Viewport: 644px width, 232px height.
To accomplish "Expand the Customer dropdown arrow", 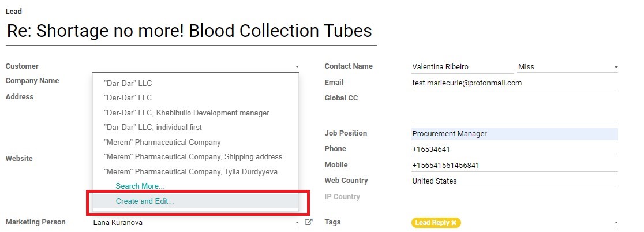I will click(x=297, y=66).
